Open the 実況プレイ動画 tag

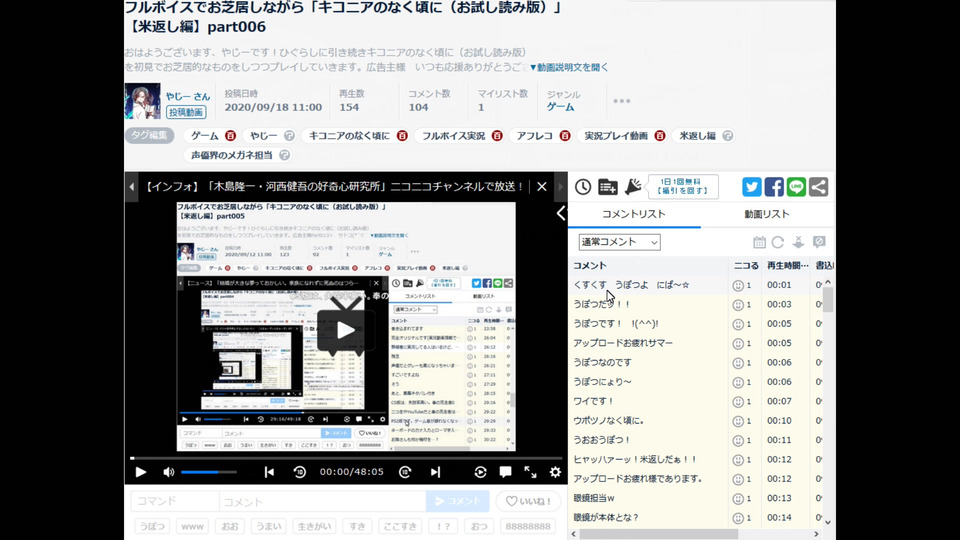pyautogui.click(x=616, y=136)
